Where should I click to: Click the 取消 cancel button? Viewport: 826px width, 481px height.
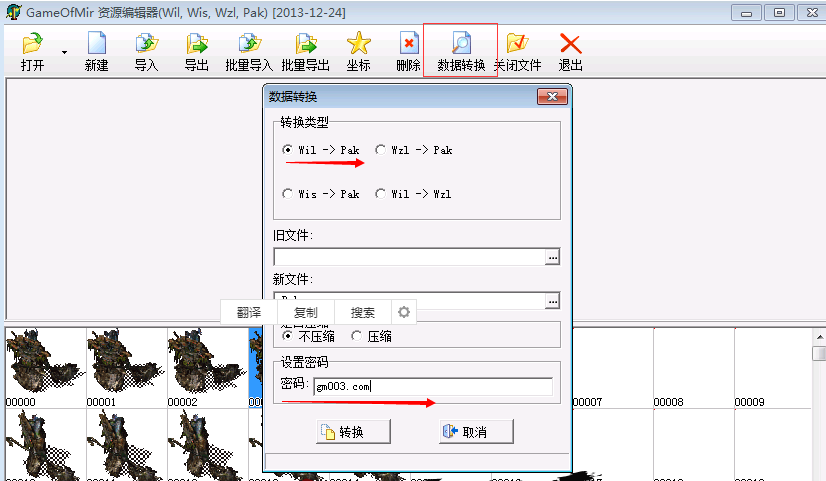[476, 432]
